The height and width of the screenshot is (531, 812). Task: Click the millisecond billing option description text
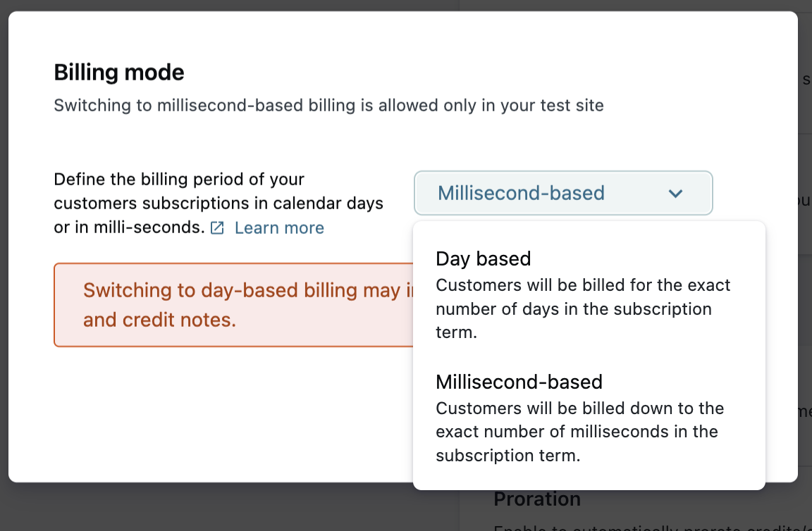click(x=579, y=432)
